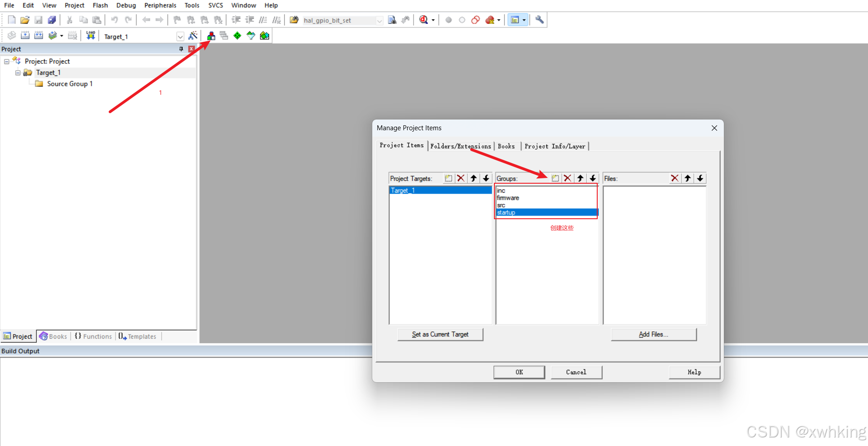
Task: Disable all breakpoints icon
Action: [x=476, y=20]
